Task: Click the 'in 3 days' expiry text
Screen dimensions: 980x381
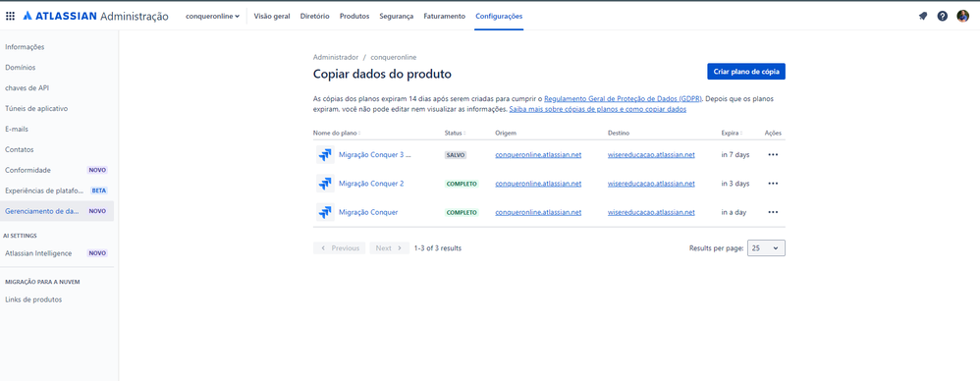Action: click(735, 184)
